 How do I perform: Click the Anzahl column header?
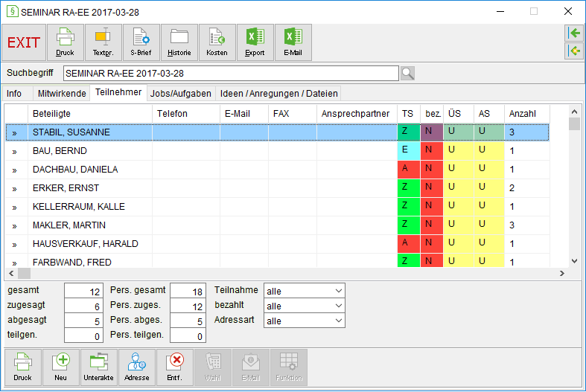pyautogui.click(x=527, y=114)
